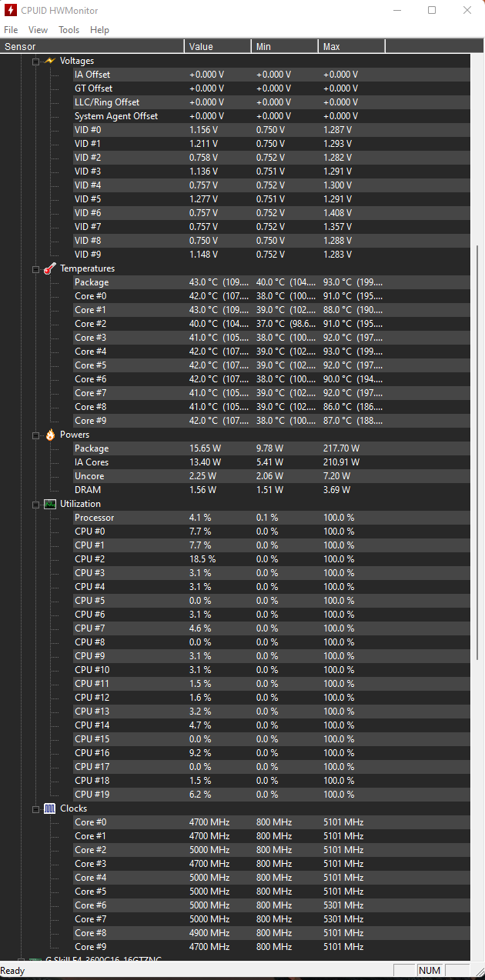Image resolution: width=485 pixels, height=980 pixels.
Task: Click the Clocks chip icon
Action: (x=50, y=808)
